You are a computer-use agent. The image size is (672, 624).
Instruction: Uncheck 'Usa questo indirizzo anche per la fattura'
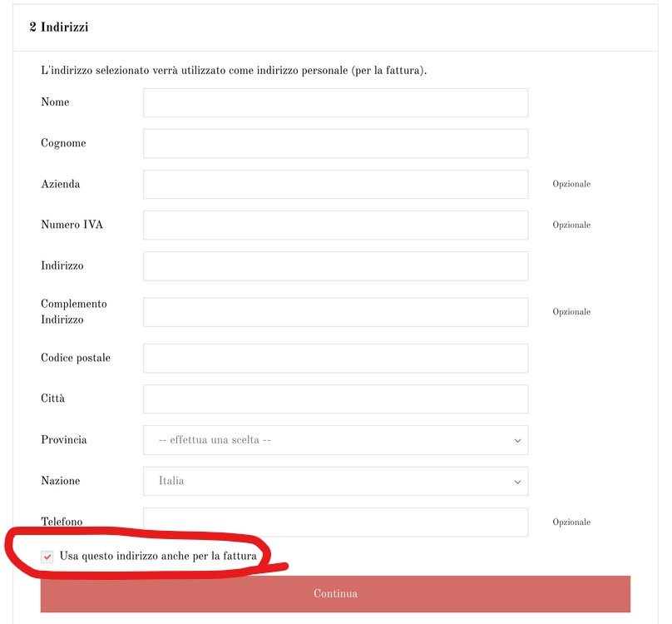[47, 557]
